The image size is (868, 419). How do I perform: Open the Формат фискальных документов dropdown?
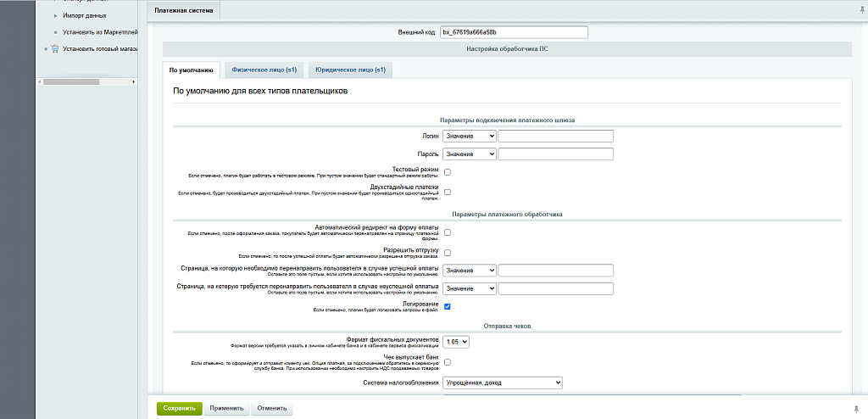click(x=456, y=342)
